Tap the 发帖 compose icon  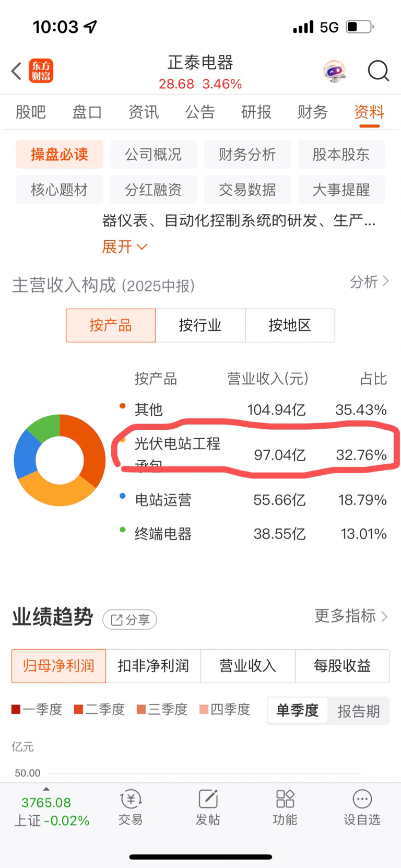click(x=208, y=799)
